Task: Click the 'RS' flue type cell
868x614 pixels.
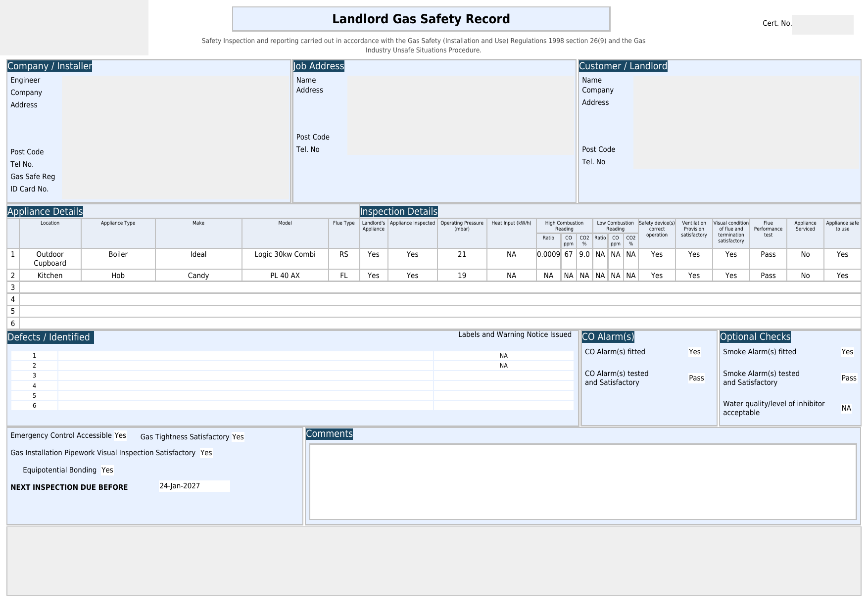Action: pos(344,259)
